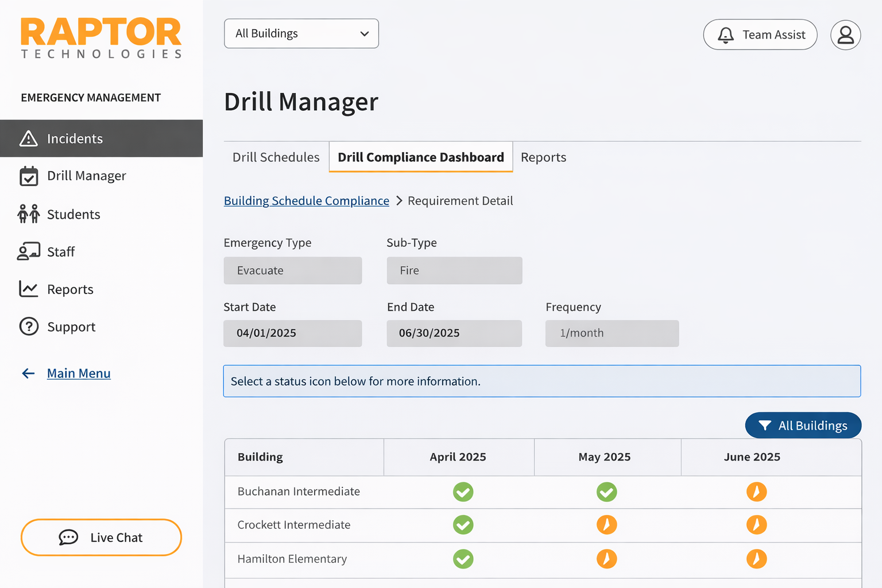Click the user profile avatar icon
Image resolution: width=882 pixels, height=588 pixels.
point(845,35)
